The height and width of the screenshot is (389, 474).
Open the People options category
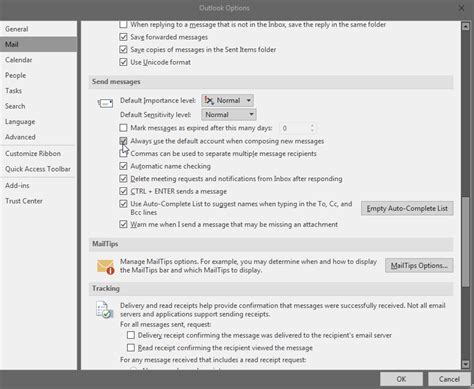38,75
